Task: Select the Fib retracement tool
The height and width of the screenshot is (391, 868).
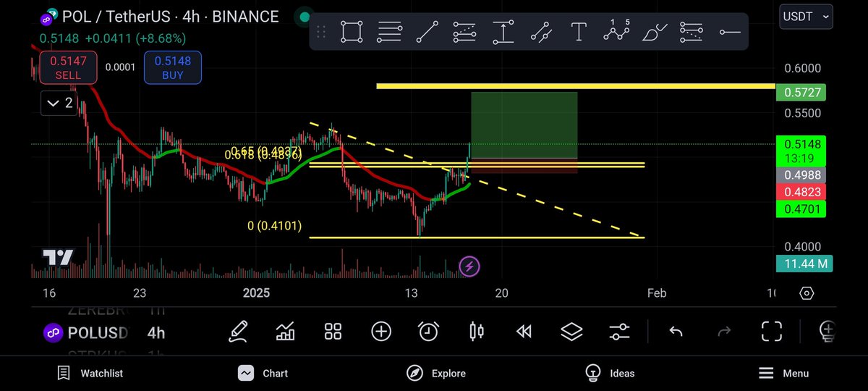Action: (465, 32)
